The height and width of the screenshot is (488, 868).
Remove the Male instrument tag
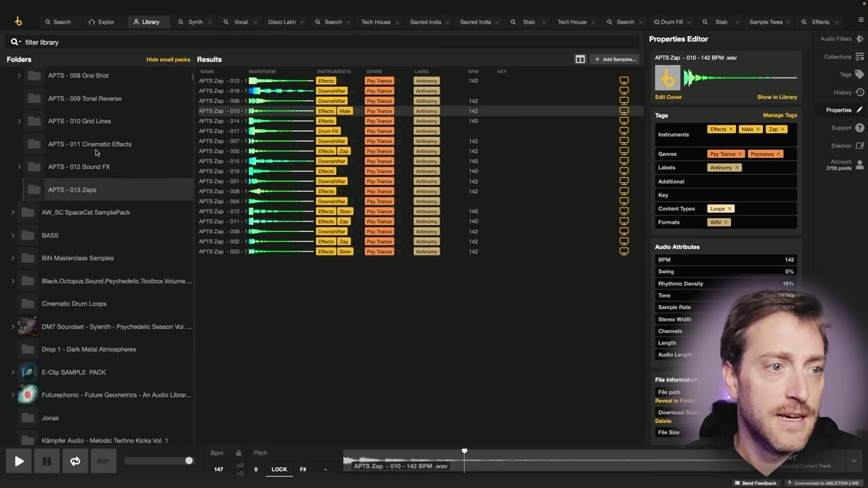757,129
